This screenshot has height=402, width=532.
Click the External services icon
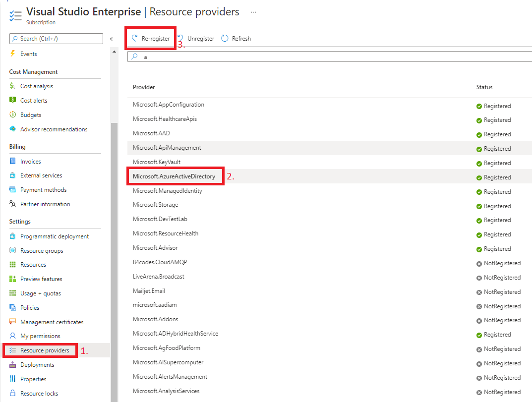coord(12,175)
